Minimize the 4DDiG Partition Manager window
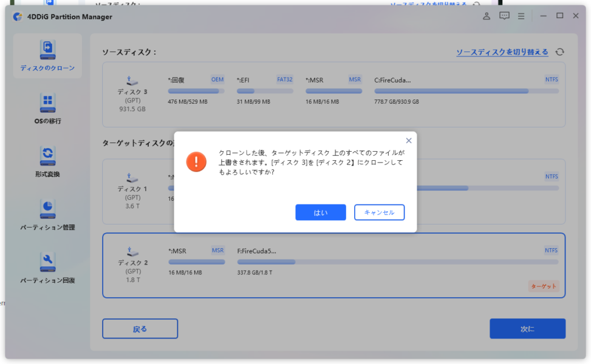The height and width of the screenshot is (364, 591). click(543, 16)
